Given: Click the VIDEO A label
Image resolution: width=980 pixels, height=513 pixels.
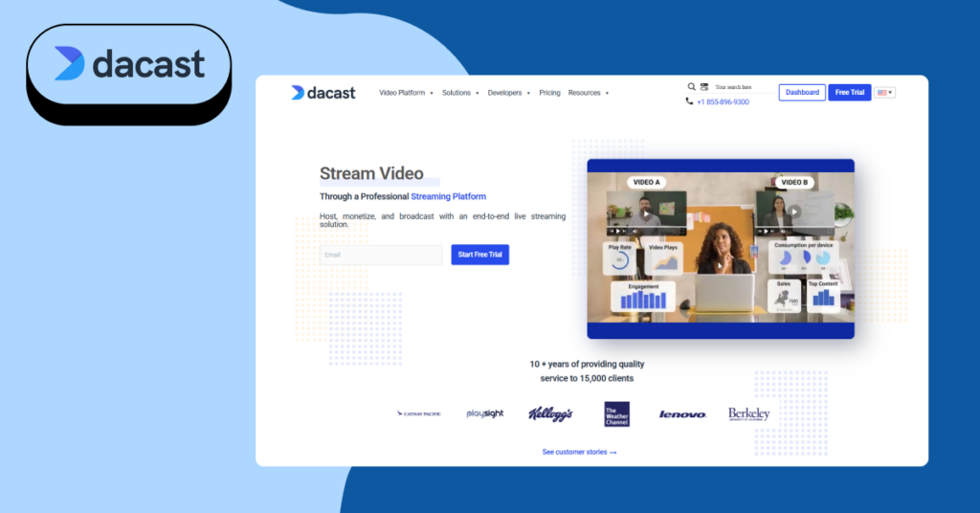Looking at the screenshot, I should [646, 183].
